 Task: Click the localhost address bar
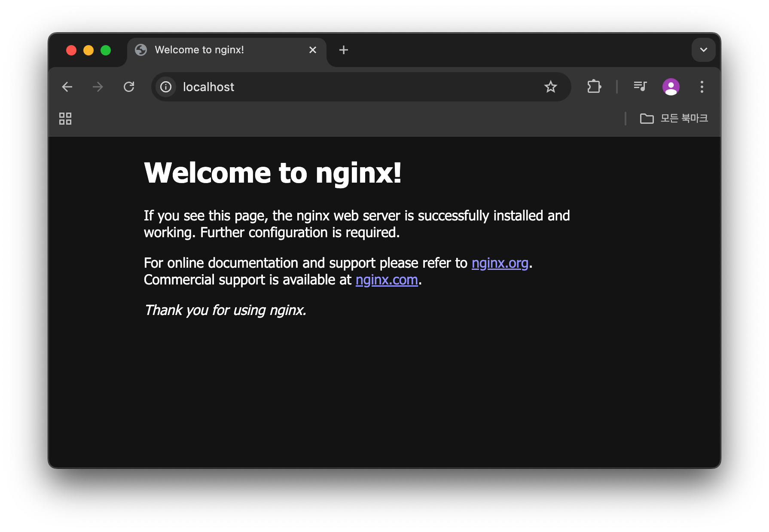tap(361, 87)
